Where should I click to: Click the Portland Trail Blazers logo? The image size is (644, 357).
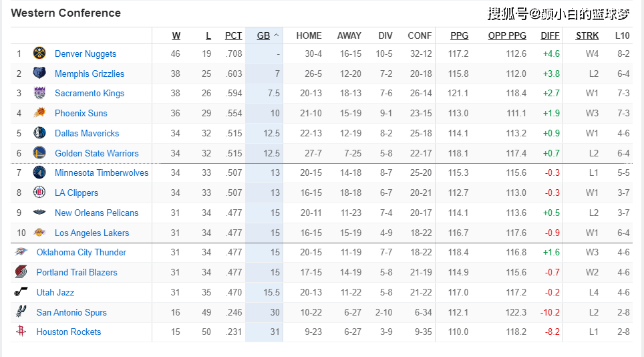[21, 272]
